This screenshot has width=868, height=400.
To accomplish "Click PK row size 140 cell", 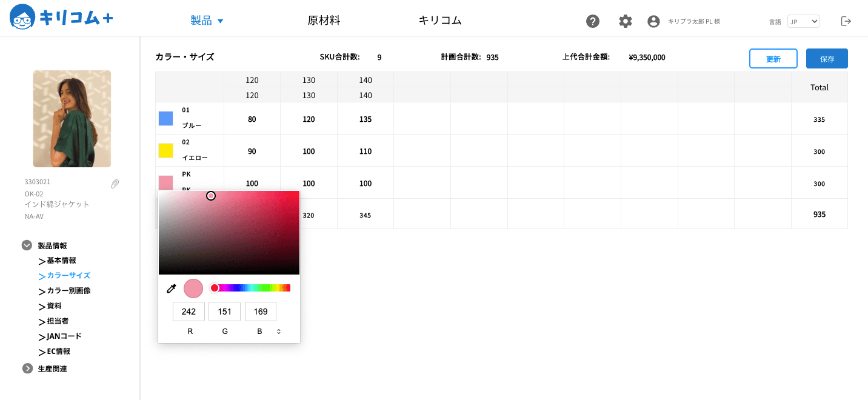I will click(366, 183).
